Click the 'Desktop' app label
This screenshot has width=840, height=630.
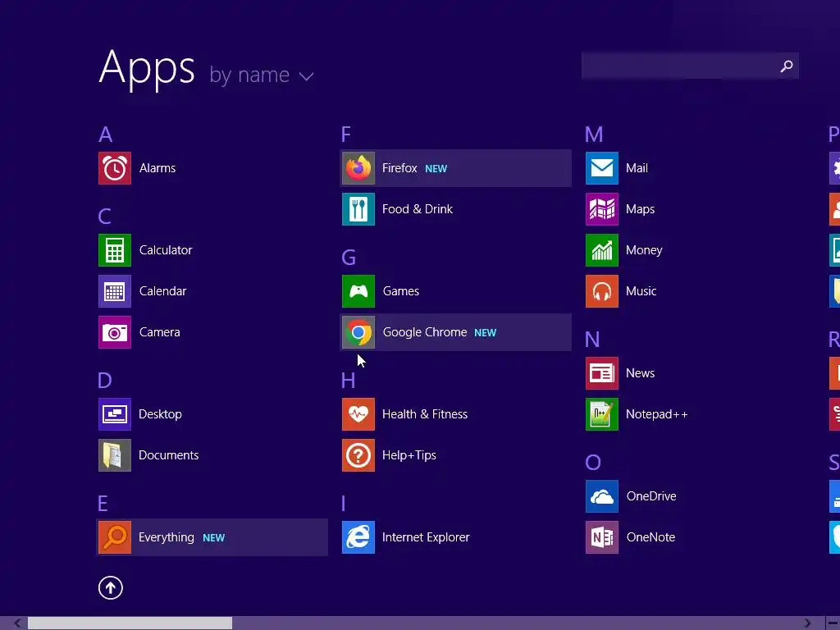pyautogui.click(x=160, y=414)
